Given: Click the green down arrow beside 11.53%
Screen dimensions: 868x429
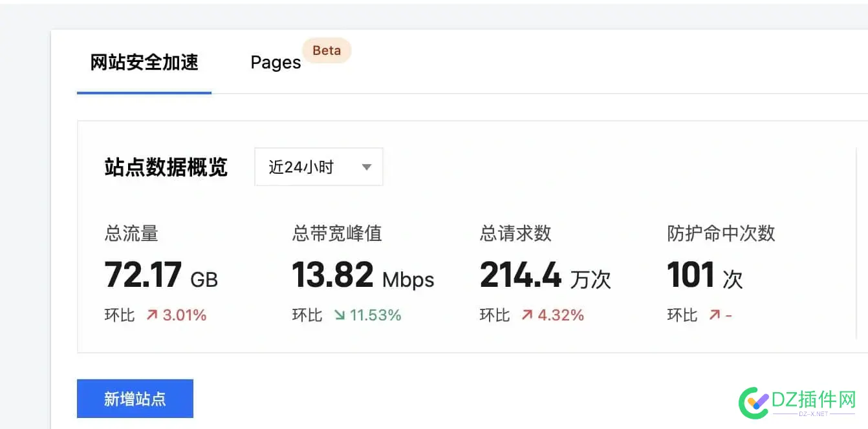Looking at the screenshot, I should coord(340,315).
